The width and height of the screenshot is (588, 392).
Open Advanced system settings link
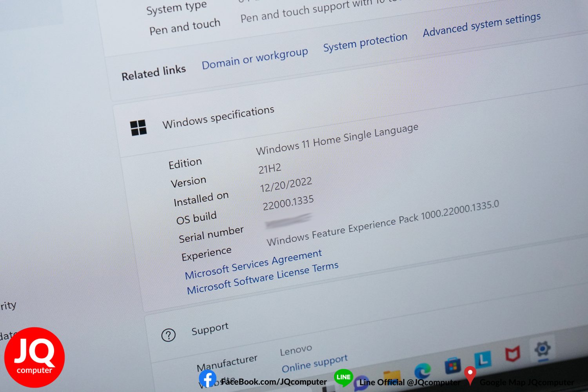(x=482, y=25)
